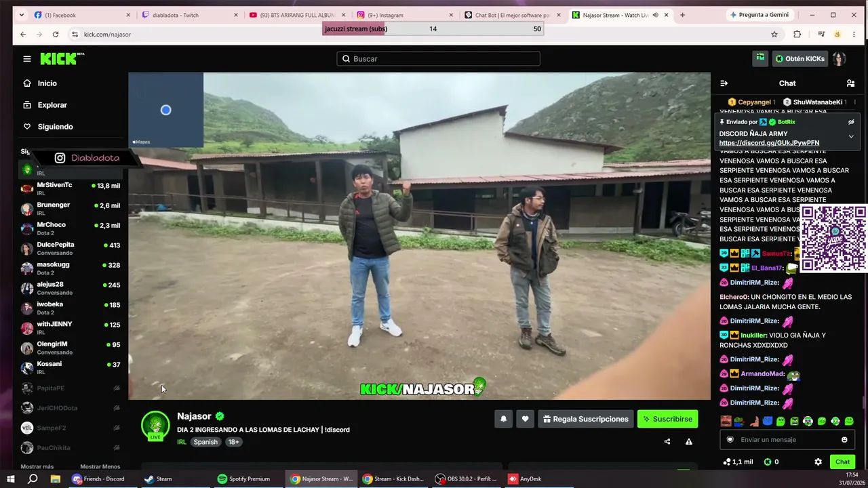Viewport: 868px width, 488px height.
Task: Switch to the Facebook browser tab
Action: pyautogui.click(x=81, y=15)
